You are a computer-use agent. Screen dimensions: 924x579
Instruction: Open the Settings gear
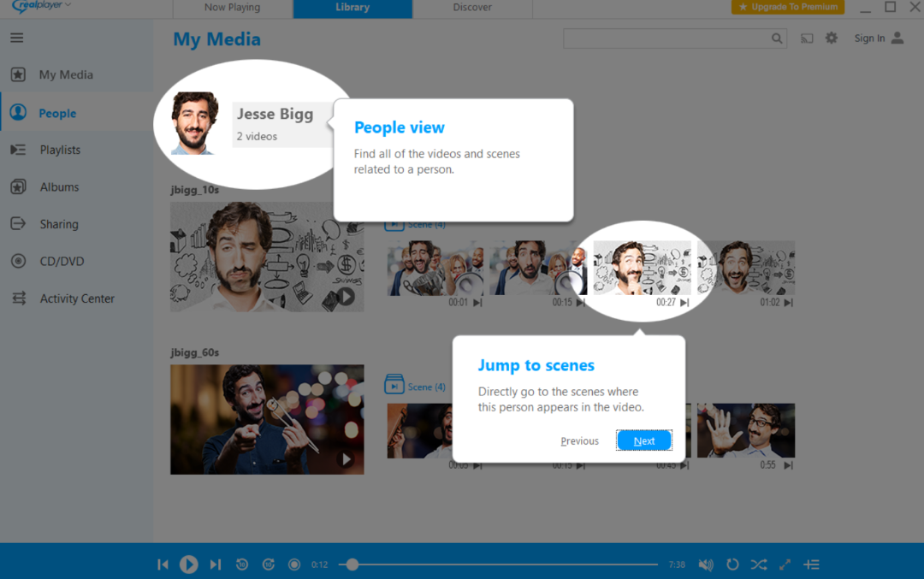tap(831, 38)
